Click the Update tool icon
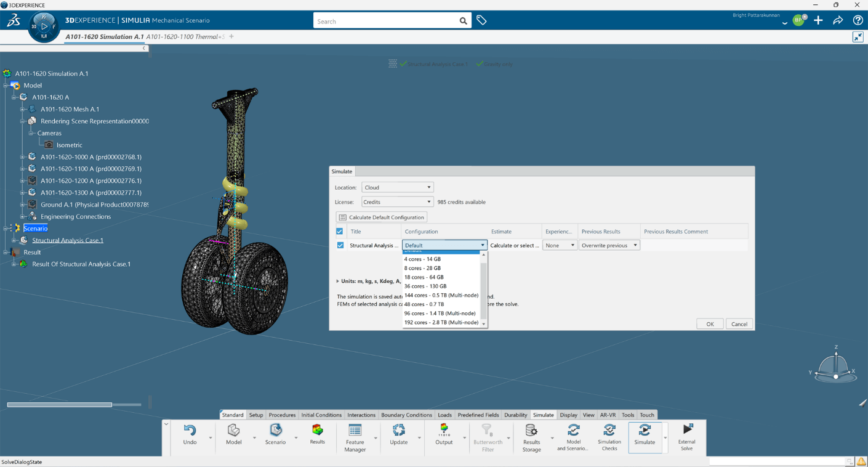The image size is (868, 467). (399, 430)
